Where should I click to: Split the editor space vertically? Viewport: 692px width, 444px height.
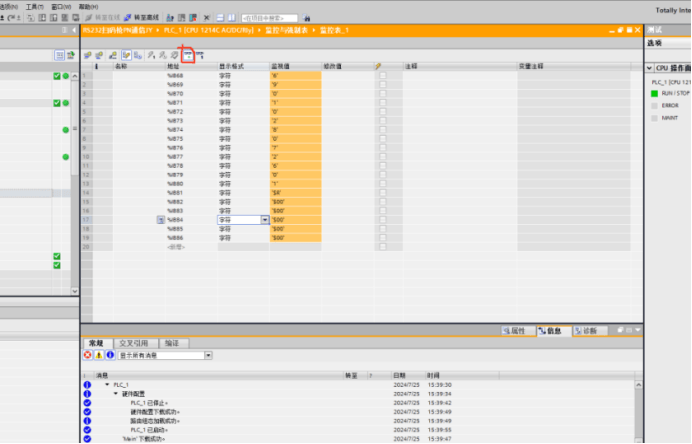click(232, 18)
